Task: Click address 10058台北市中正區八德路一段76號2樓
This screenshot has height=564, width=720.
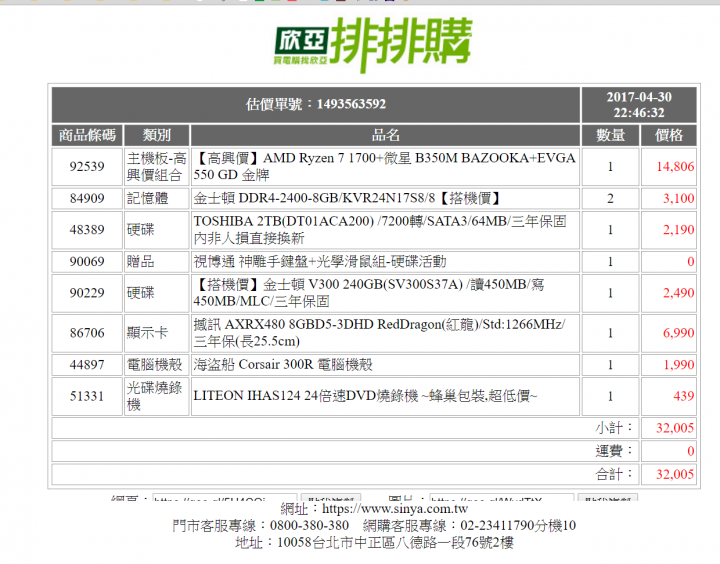Action: pyautogui.click(x=395, y=543)
